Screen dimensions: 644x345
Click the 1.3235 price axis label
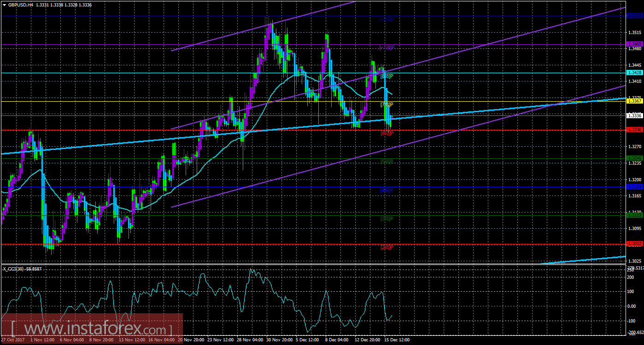click(634, 163)
